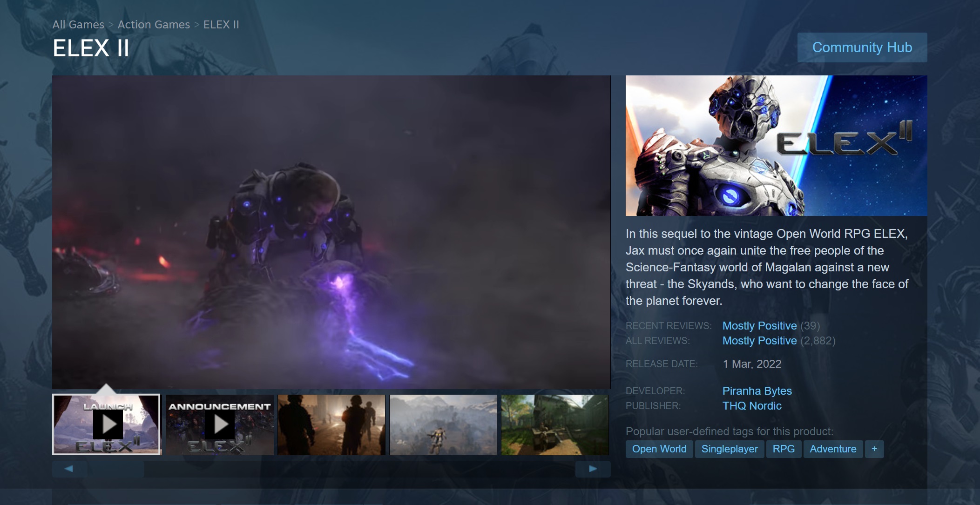Screen dimensions: 980x505
Task: Select the misty mountain mech screenshot
Action: [443, 424]
